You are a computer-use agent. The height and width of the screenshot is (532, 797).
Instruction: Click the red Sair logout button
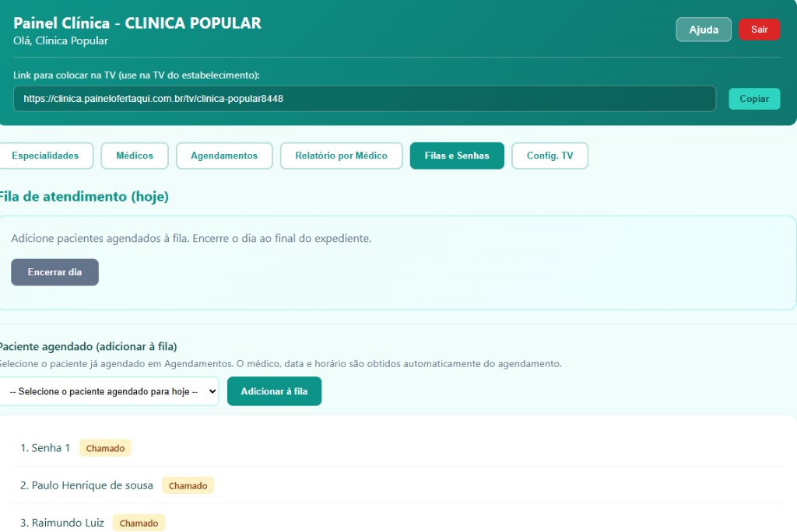[759, 30]
